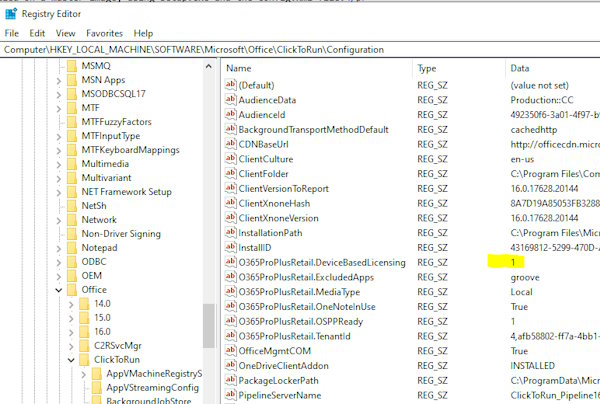
Task: Click the string icon for InstallationPath
Action: [230, 232]
